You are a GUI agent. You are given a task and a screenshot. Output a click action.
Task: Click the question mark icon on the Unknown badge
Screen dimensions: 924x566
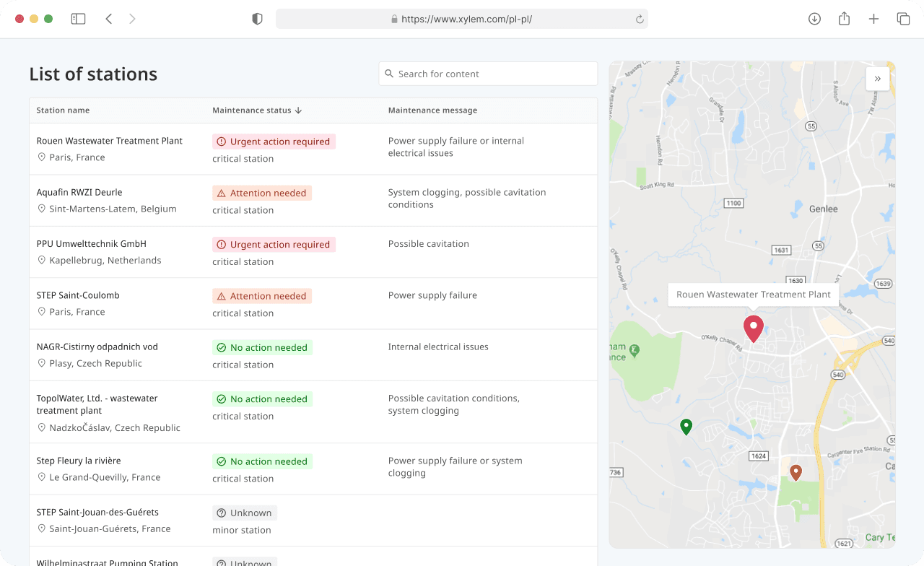click(x=222, y=513)
